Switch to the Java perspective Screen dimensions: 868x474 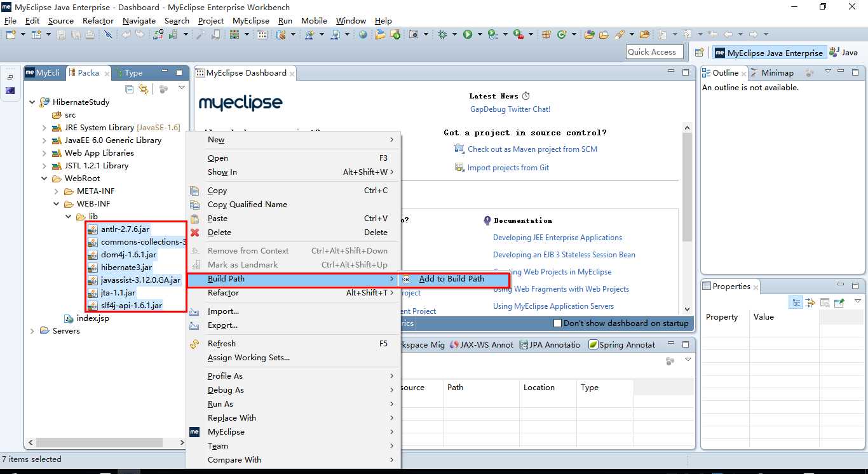(844, 53)
